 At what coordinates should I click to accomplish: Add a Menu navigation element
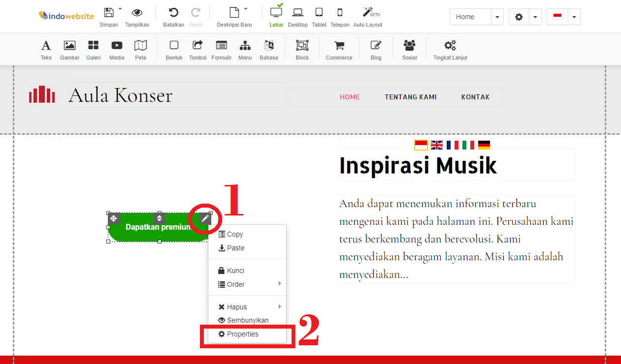coord(245,51)
